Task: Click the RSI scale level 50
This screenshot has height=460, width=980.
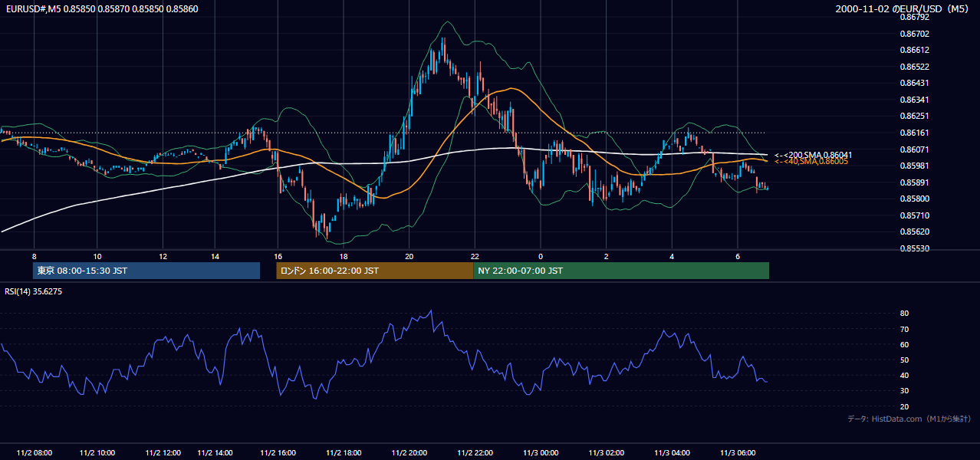Action: tap(904, 360)
